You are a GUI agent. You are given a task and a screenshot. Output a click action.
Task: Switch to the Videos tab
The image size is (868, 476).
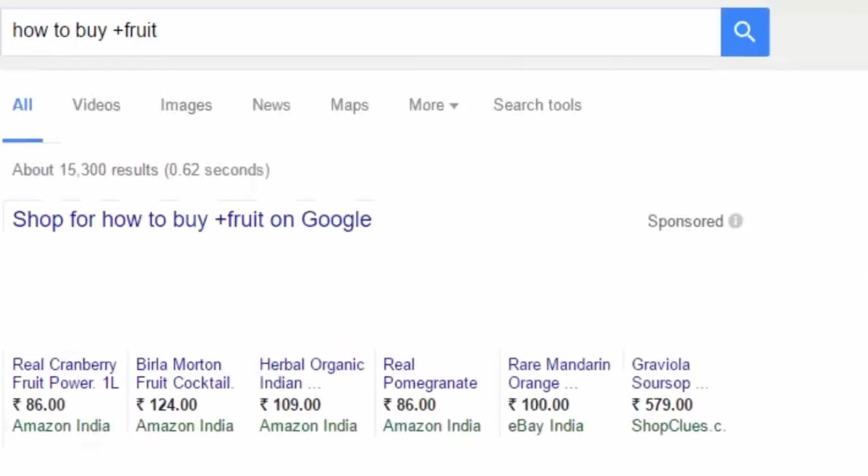[x=96, y=105]
